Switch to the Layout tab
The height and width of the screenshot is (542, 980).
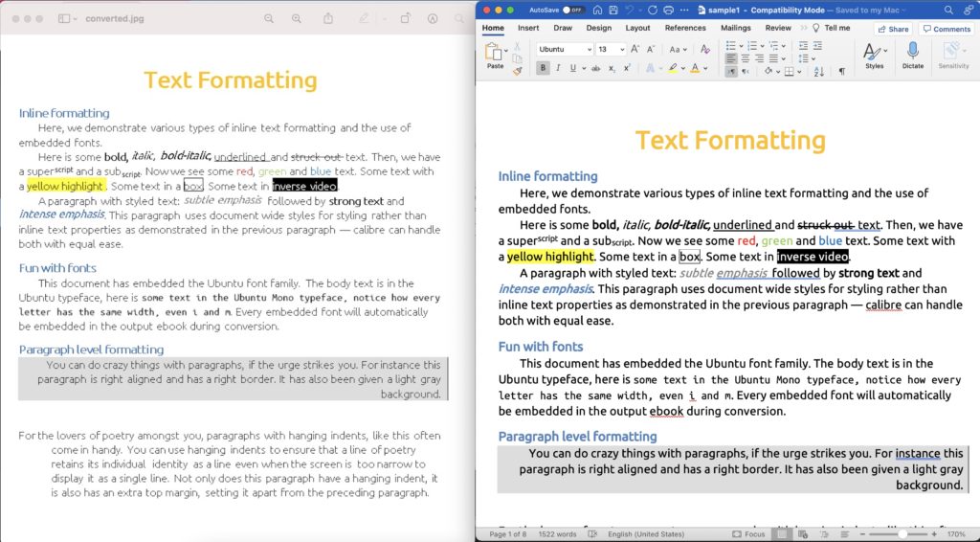coord(637,28)
